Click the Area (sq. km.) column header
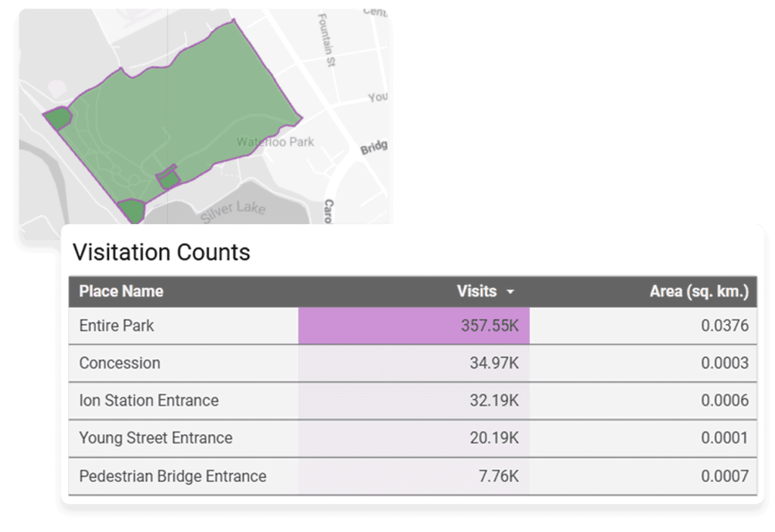 [699, 291]
